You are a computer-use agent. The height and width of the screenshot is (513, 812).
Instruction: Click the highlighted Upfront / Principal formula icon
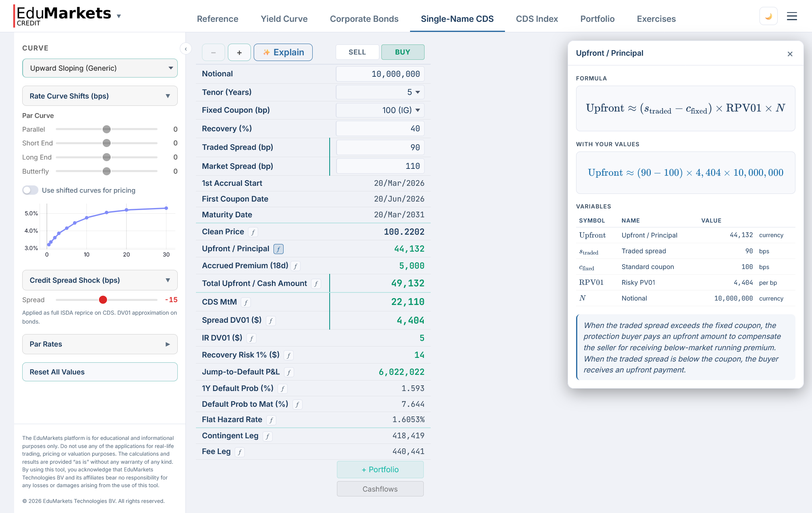[x=278, y=249]
